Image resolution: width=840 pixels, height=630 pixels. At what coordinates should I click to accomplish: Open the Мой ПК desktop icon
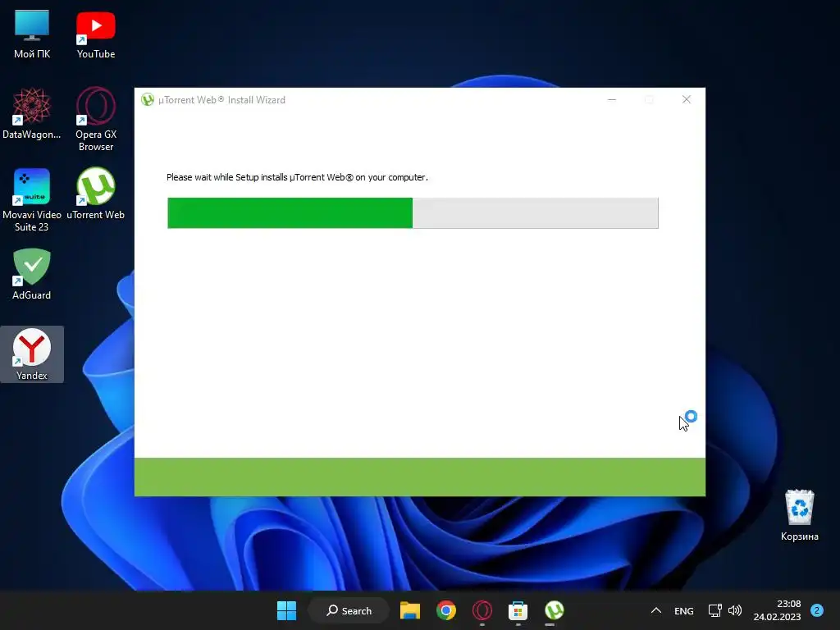[32, 34]
